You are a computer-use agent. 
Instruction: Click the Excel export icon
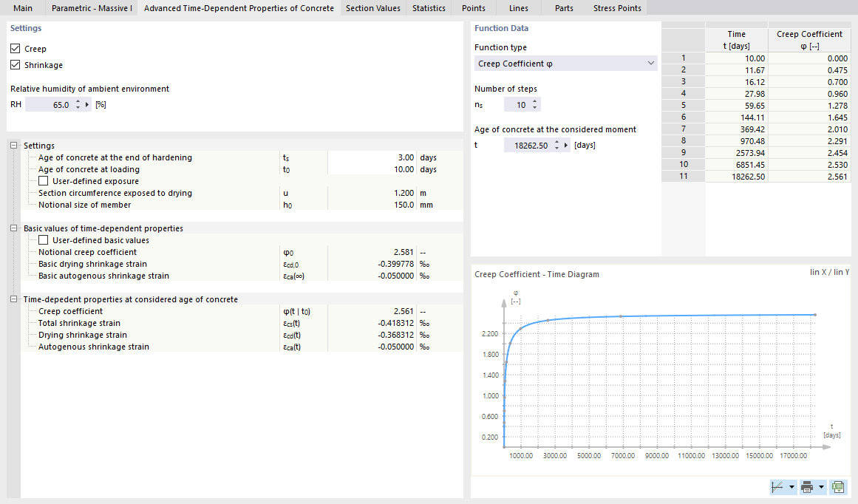(x=838, y=486)
